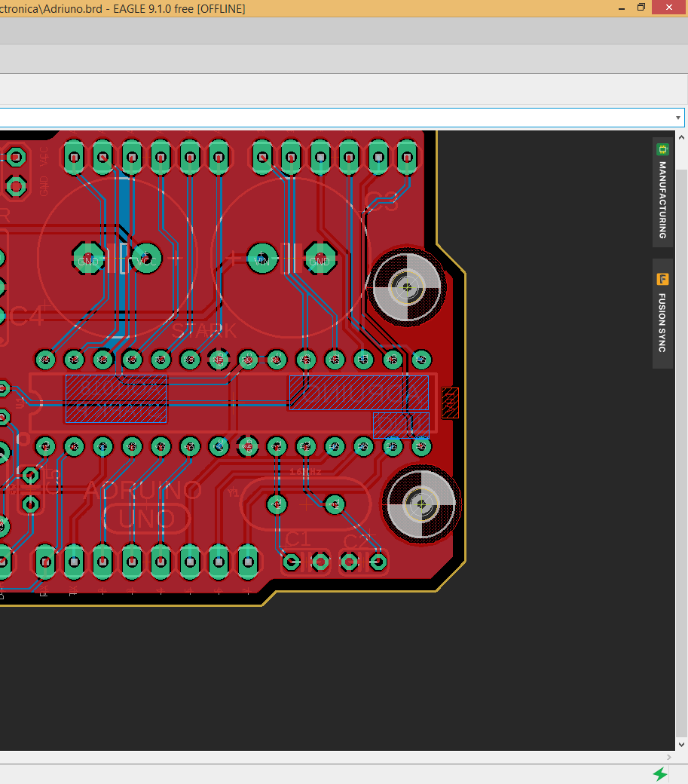Click the vertical scrollbar thumb

click(682, 452)
